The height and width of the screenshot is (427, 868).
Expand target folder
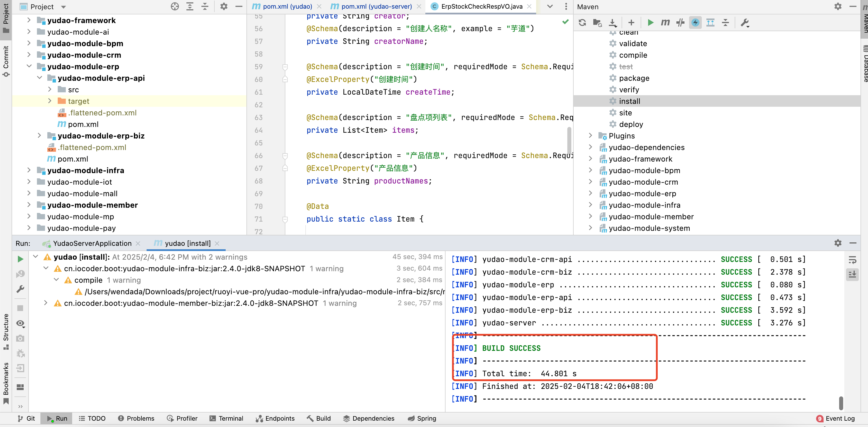[x=50, y=101]
